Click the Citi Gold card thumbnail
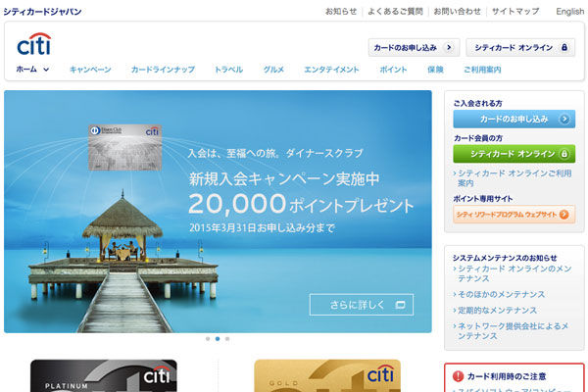The width and height of the screenshot is (588, 392). [x=327, y=376]
